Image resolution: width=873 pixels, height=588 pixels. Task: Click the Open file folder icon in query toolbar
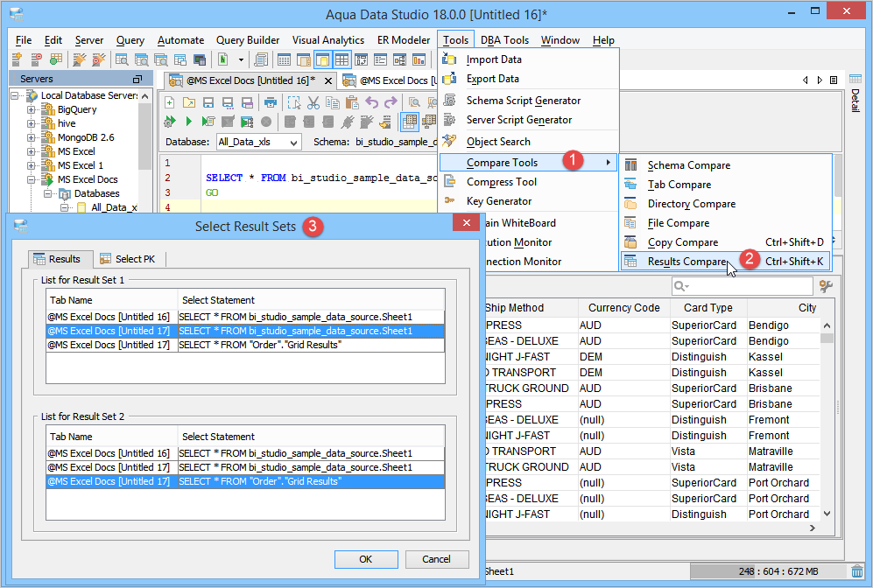click(189, 102)
